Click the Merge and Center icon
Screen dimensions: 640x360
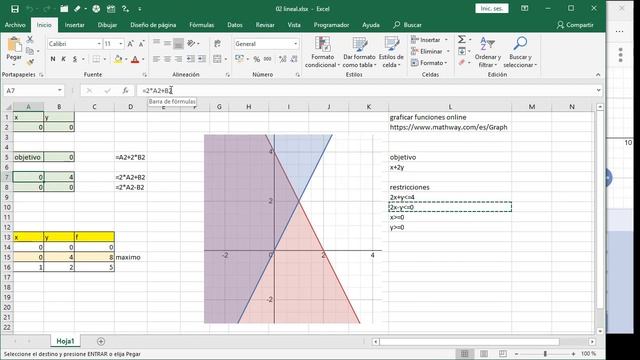click(x=218, y=59)
